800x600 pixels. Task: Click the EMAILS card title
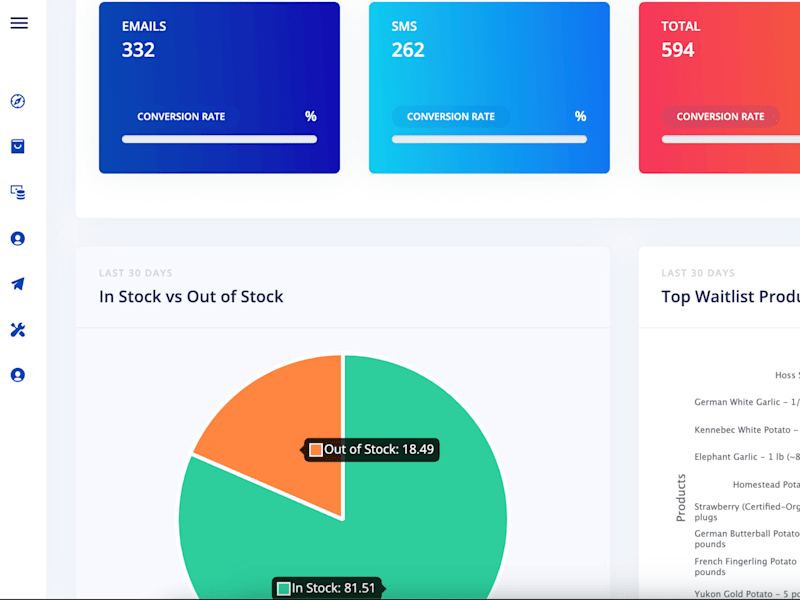[x=144, y=27]
